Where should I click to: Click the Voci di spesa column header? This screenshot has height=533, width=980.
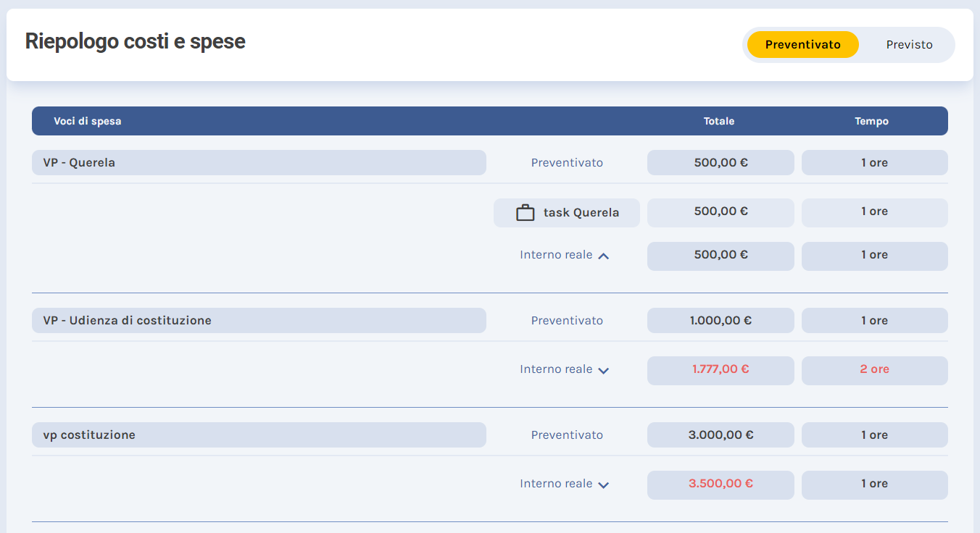(x=87, y=121)
